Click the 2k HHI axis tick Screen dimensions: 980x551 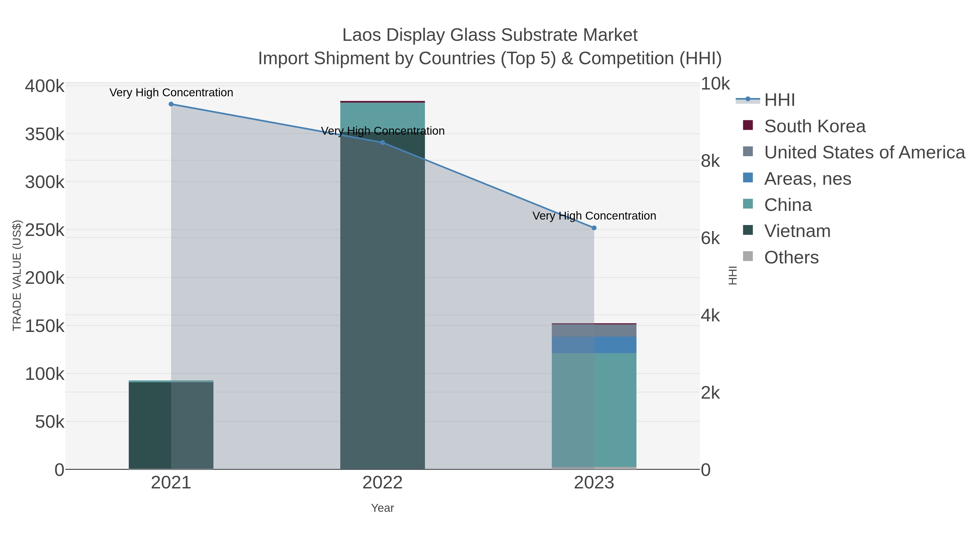710,393
